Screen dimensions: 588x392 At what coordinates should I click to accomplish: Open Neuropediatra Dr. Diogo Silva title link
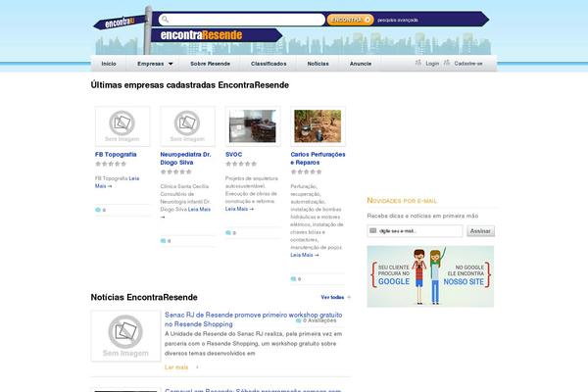pyautogui.click(x=185, y=159)
